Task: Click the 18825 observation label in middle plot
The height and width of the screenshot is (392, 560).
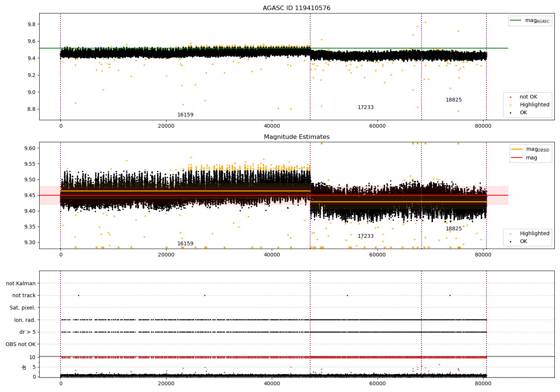Action: [x=454, y=229]
